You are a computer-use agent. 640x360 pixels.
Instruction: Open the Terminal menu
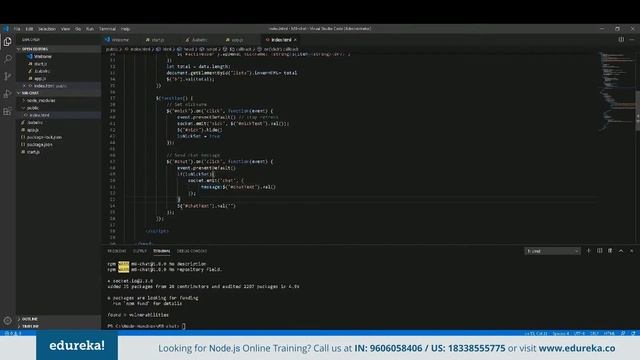107,29
